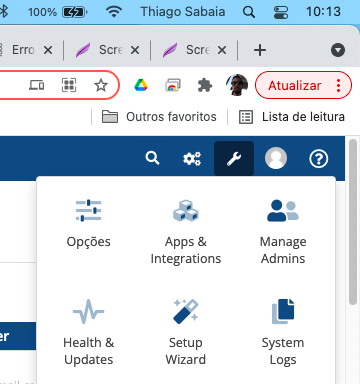The image size is (360, 384).
Task: Launch the Setup Wizard wand icon
Action: pos(186,312)
